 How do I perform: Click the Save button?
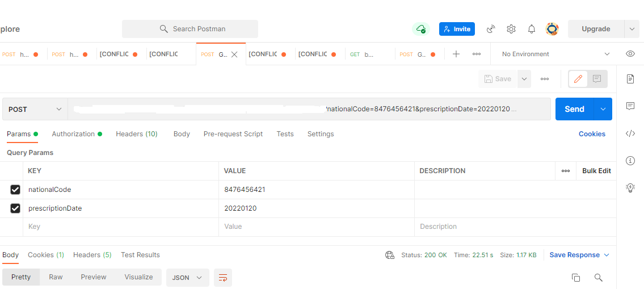click(498, 79)
